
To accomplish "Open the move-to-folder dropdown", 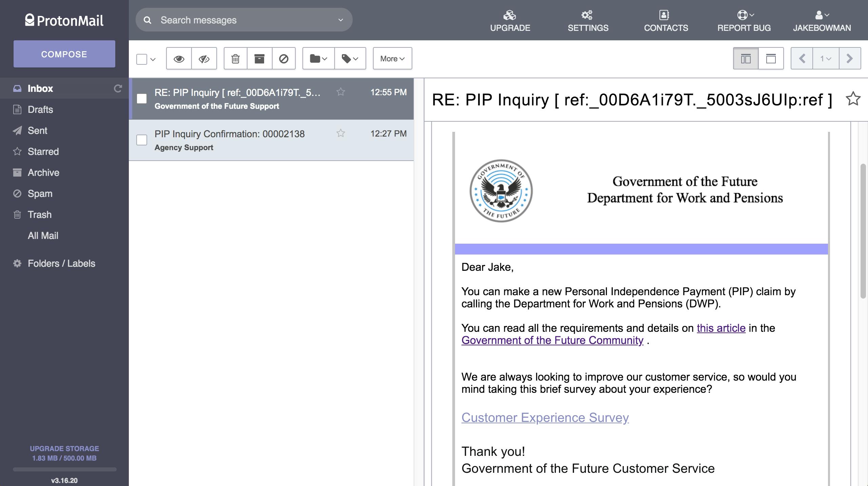I will [318, 59].
